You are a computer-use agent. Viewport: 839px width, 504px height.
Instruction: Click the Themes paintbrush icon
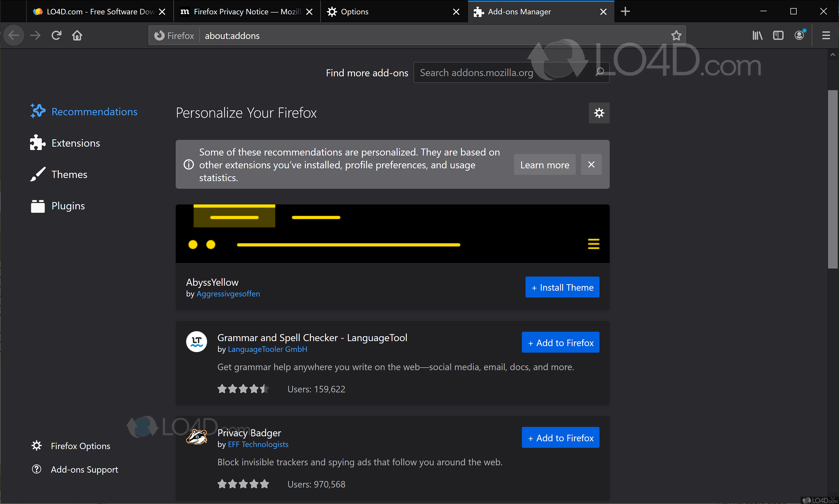coord(38,174)
